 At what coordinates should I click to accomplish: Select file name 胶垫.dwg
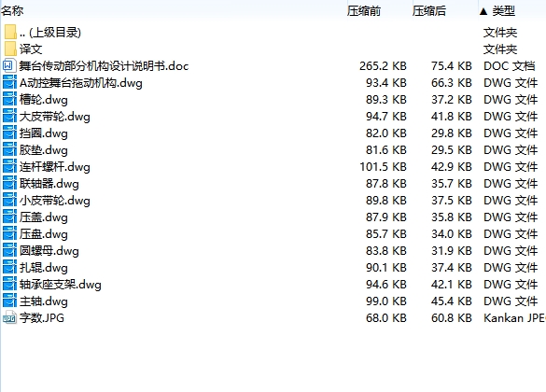44,150
